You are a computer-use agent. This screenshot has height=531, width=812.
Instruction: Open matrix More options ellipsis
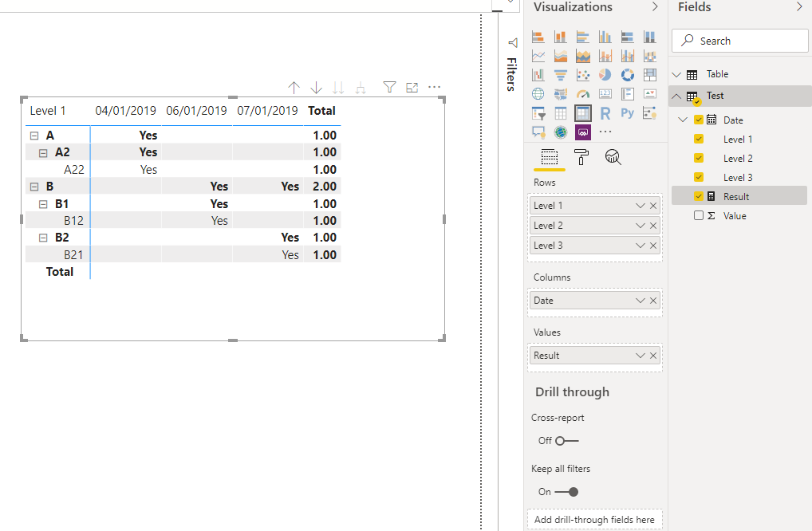434,87
